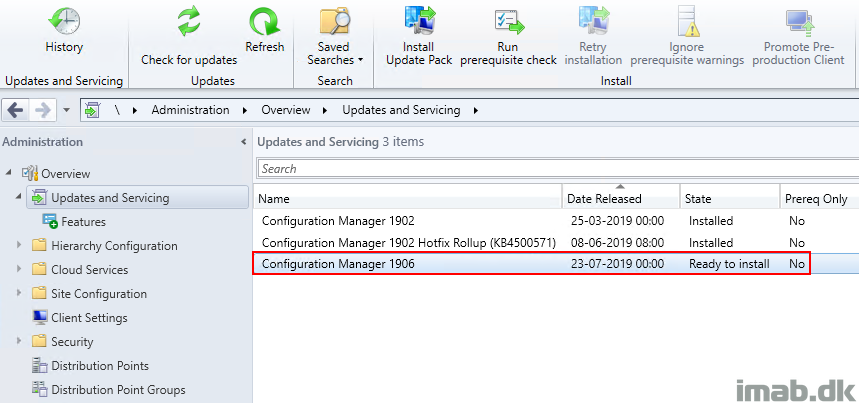
Task: Collapse the Administration navigation pane
Action: pos(243,142)
